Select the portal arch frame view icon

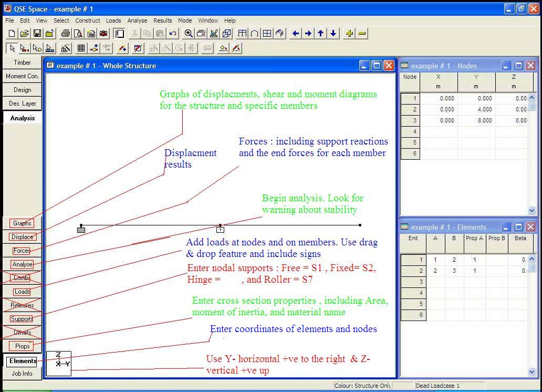255,34
